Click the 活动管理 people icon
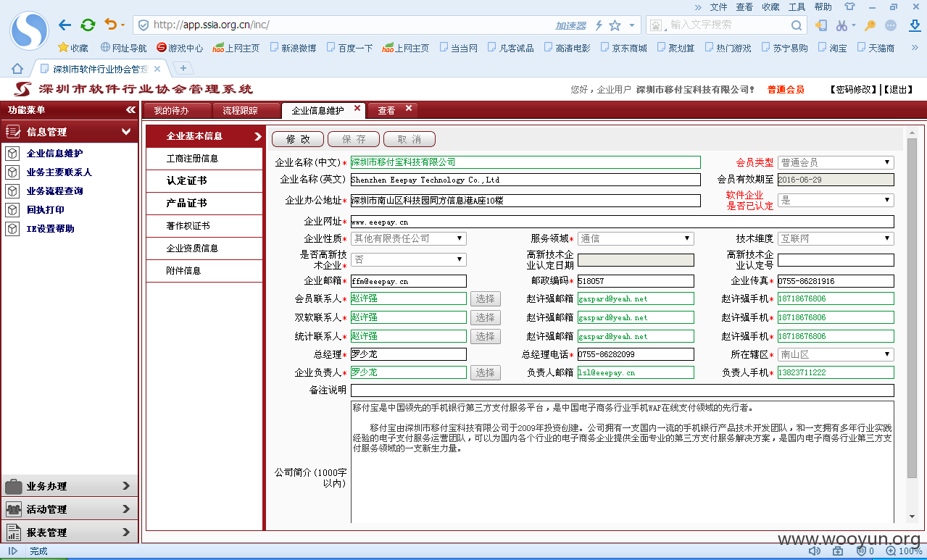Image resolution: width=927 pixels, height=560 pixels. click(13, 509)
